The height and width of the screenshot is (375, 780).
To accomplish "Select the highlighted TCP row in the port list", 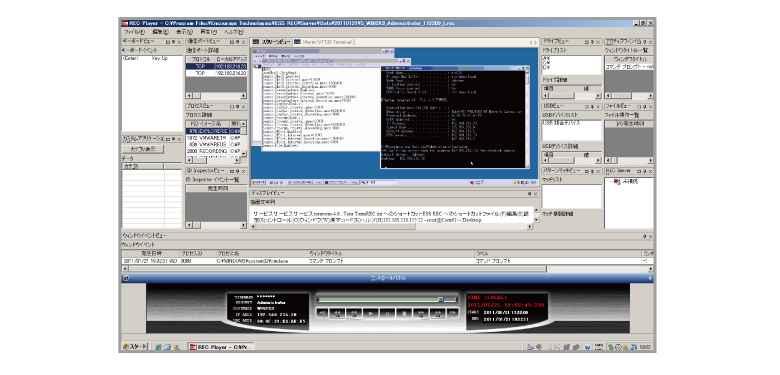I will [216, 66].
